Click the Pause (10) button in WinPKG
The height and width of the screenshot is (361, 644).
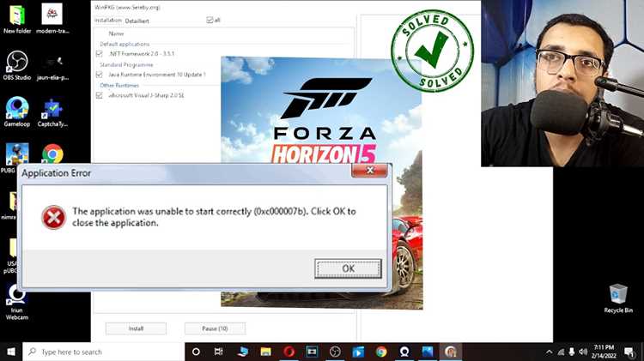[x=215, y=328]
